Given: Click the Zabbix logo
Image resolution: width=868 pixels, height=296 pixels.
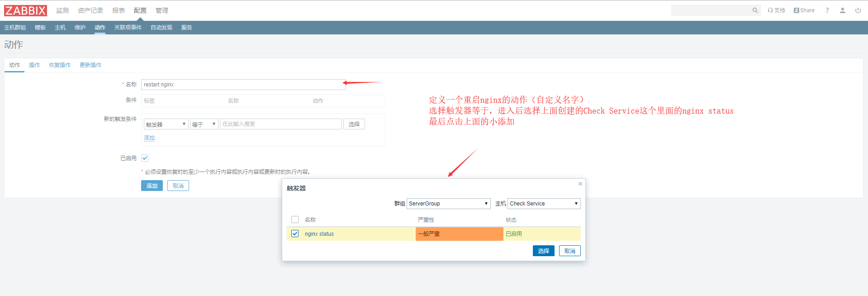Looking at the screenshot, I should [25, 10].
